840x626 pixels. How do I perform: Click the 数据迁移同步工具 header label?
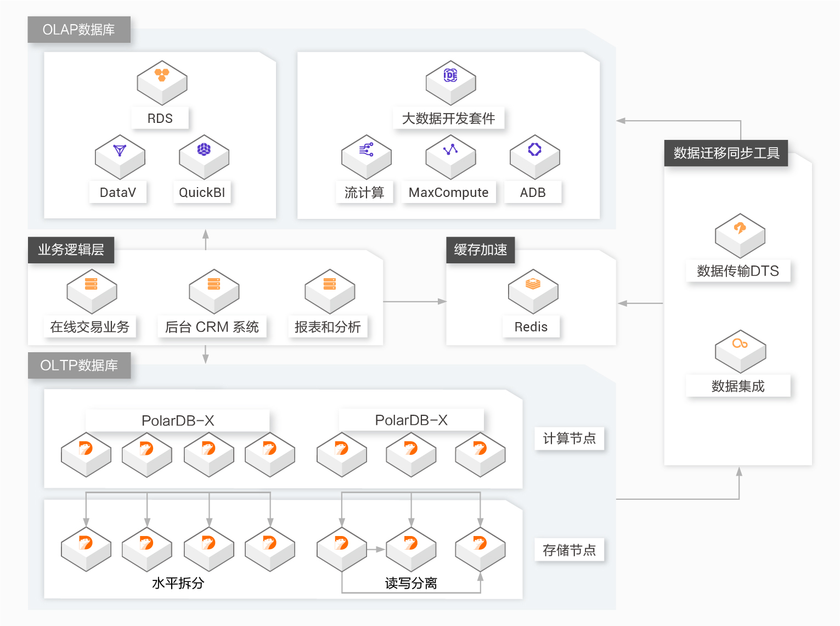pos(726,153)
